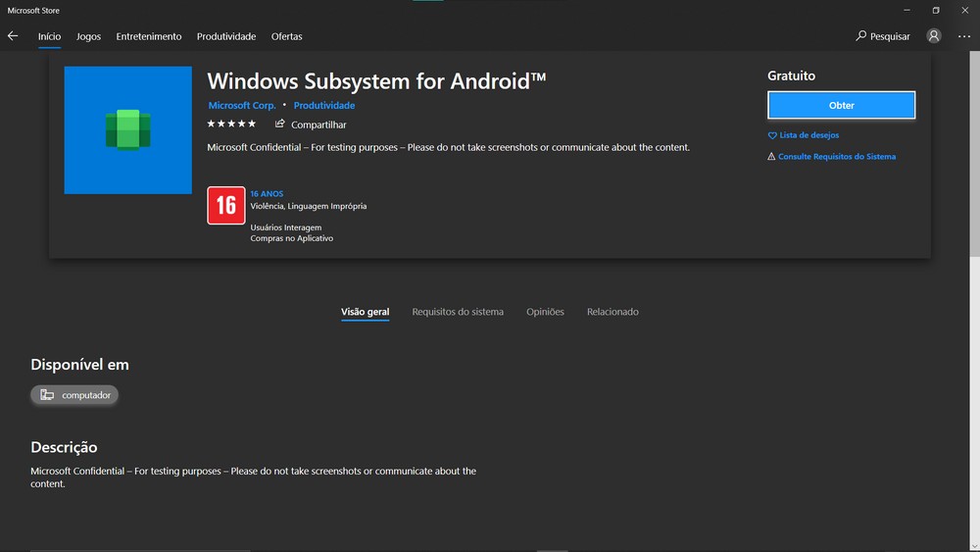Viewport: 980px width, 552px height.
Task: Open the Ofertas section
Action: (x=287, y=36)
